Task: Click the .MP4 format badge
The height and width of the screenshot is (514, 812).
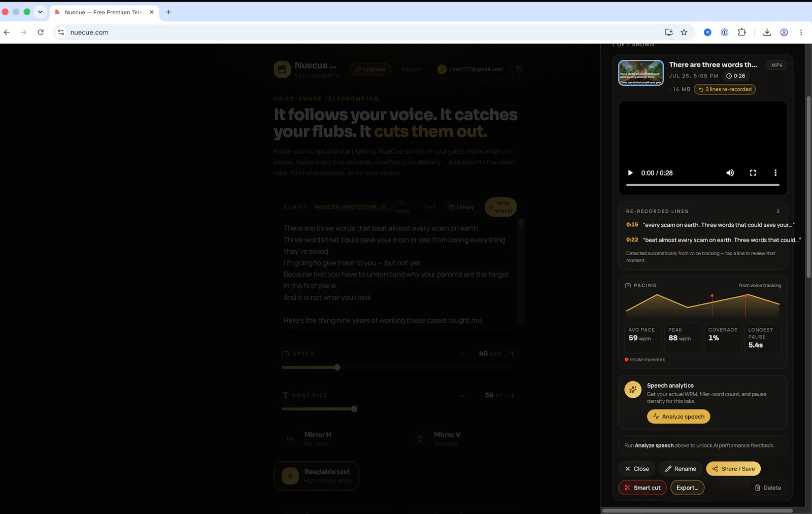Action: (776, 65)
